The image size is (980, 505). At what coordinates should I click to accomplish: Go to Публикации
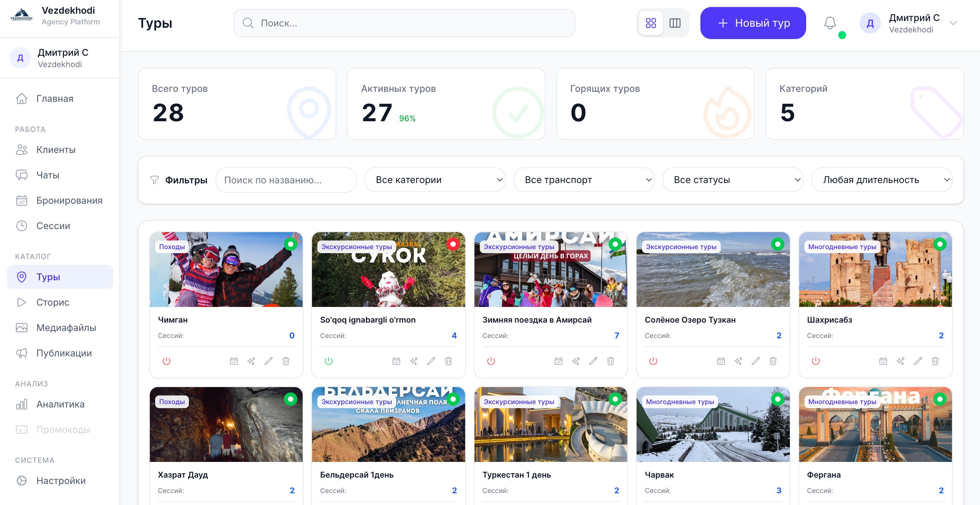pyautogui.click(x=60, y=353)
